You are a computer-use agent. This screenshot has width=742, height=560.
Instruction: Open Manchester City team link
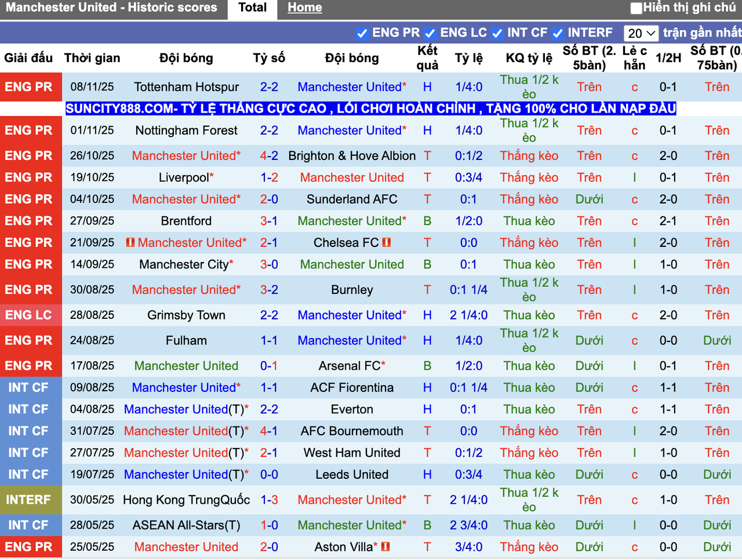184,264
